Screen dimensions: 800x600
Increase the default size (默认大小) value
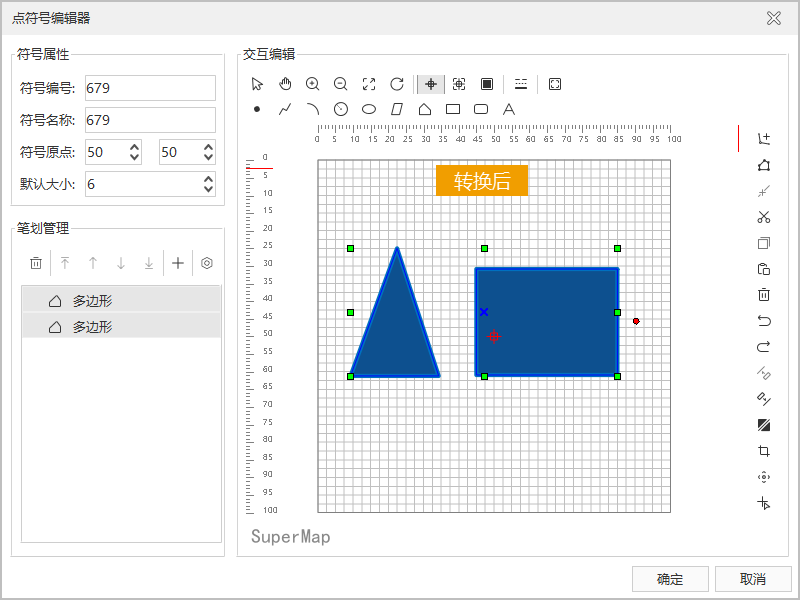(x=208, y=179)
